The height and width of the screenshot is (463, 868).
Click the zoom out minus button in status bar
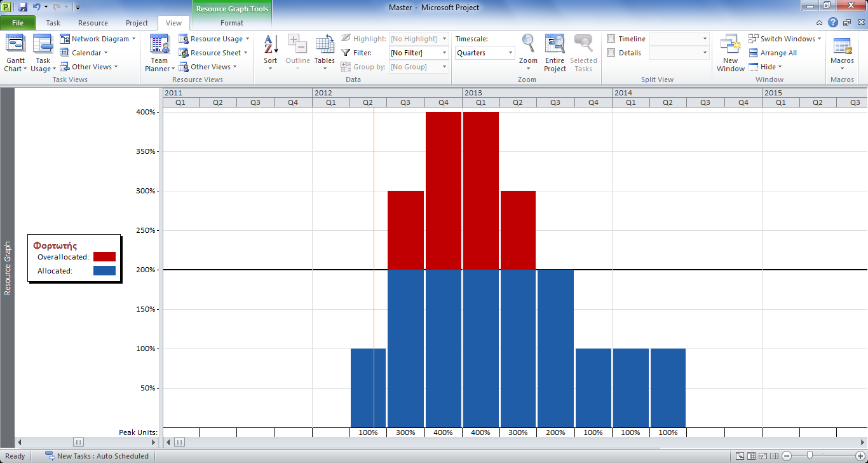pos(787,456)
